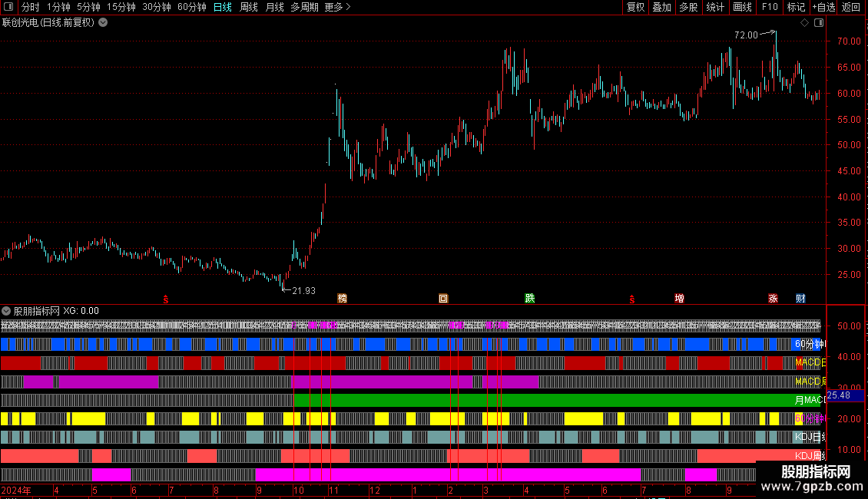Switch to 月线 monthly chart
The height and width of the screenshot is (499, 868).
274,7
